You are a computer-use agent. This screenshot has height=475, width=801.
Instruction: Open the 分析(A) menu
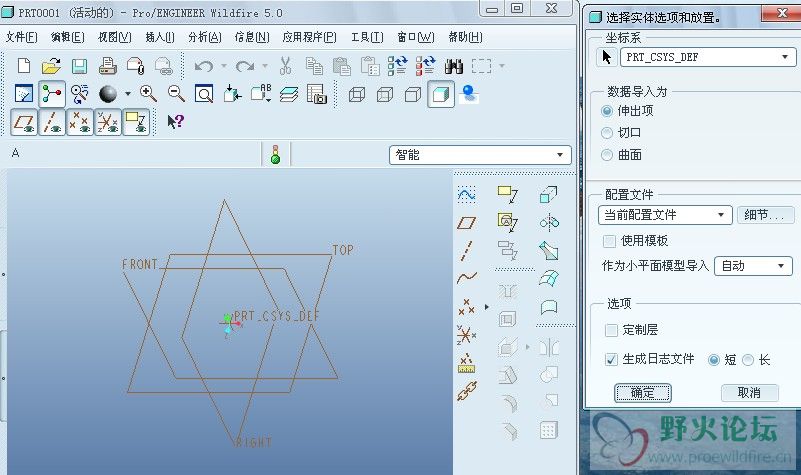click(204, 37)
